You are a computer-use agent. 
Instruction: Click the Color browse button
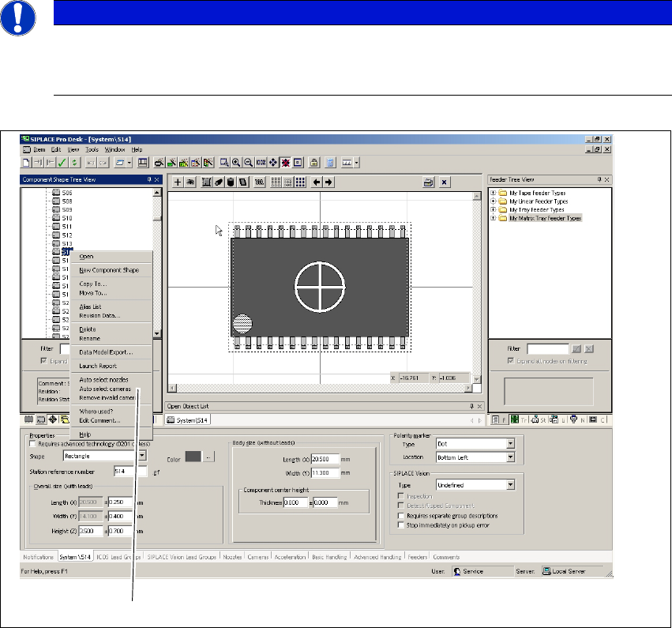(208, 456)
